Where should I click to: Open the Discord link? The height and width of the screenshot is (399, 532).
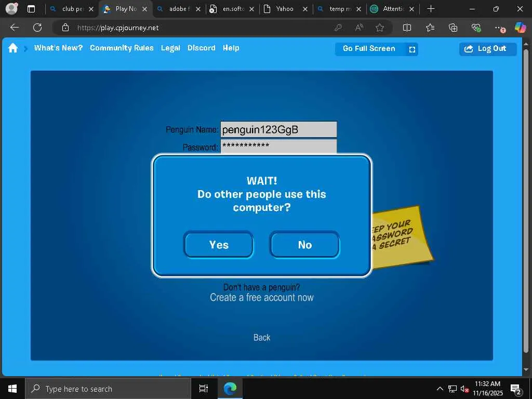(201, 48)
